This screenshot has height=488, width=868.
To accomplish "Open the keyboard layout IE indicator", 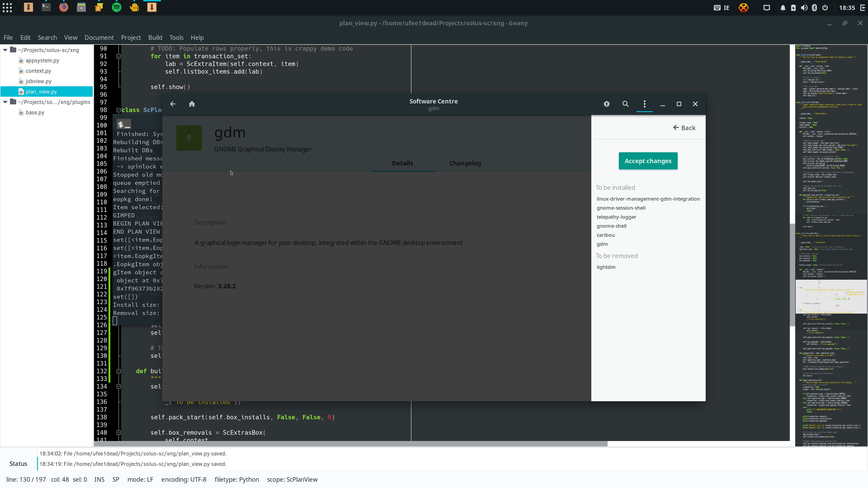I will click(x=722, y=8).
